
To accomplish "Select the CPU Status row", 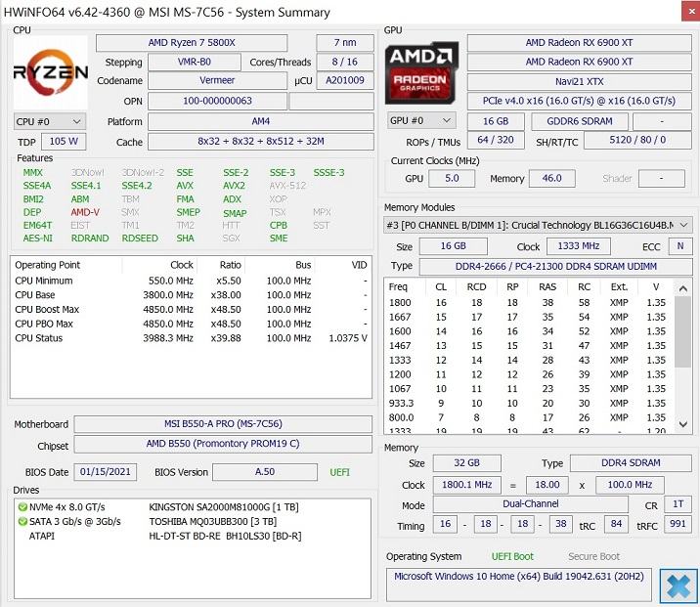I will click(x=191, y=338).
